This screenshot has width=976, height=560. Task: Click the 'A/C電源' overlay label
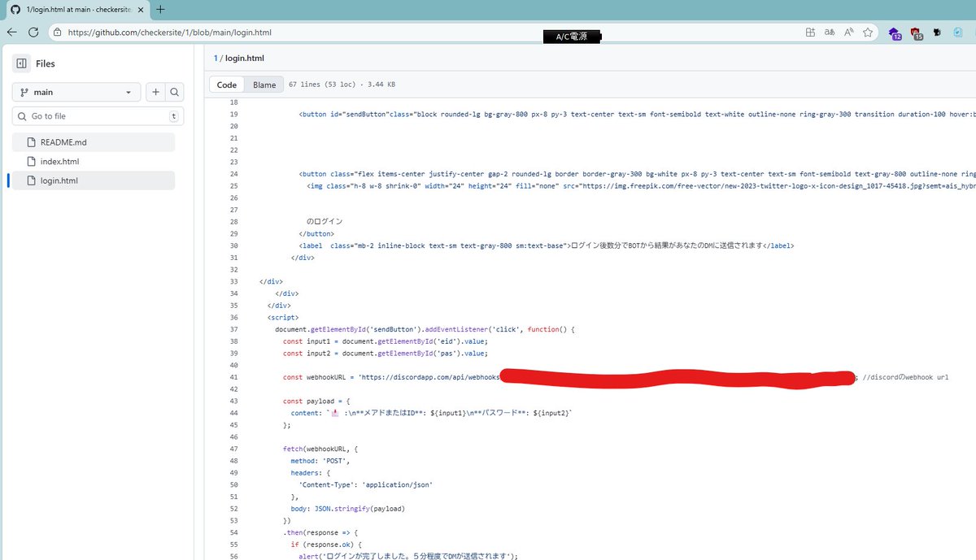572,37
